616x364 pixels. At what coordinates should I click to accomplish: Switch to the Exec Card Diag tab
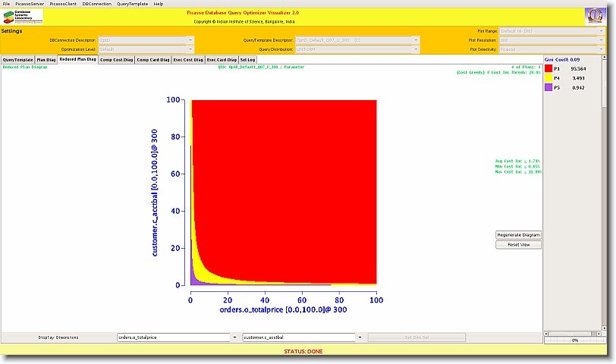(222, 59)
